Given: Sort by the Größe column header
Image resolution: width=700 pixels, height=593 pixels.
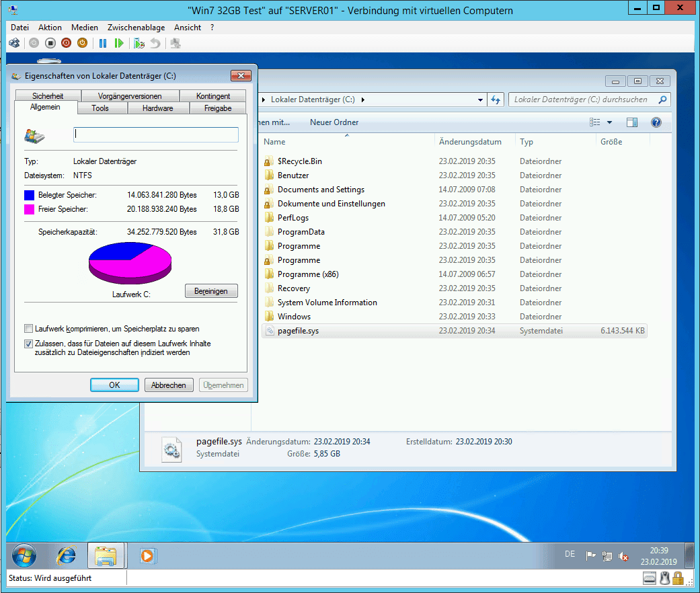Looking at the screenshot, I should click(x=623, y=142).
